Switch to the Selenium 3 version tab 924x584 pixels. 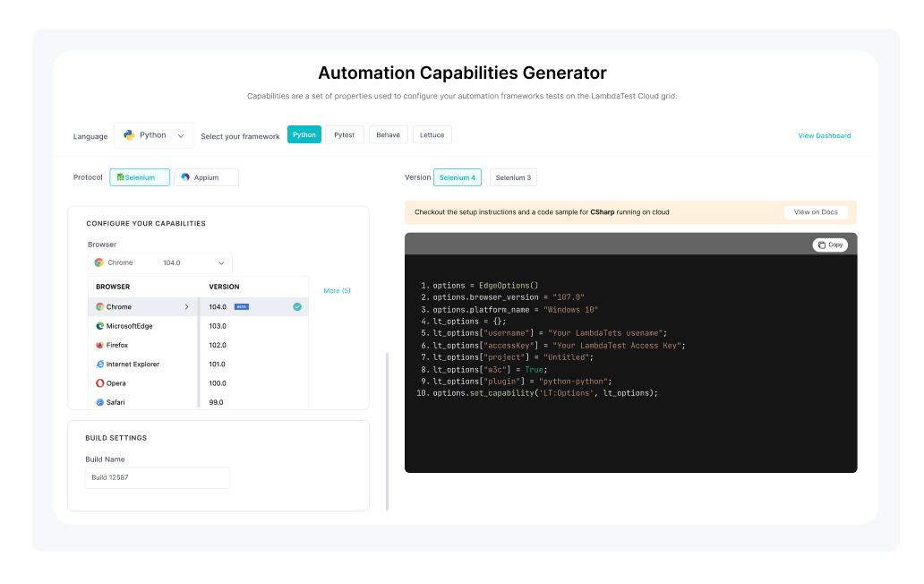coord(513,176)
